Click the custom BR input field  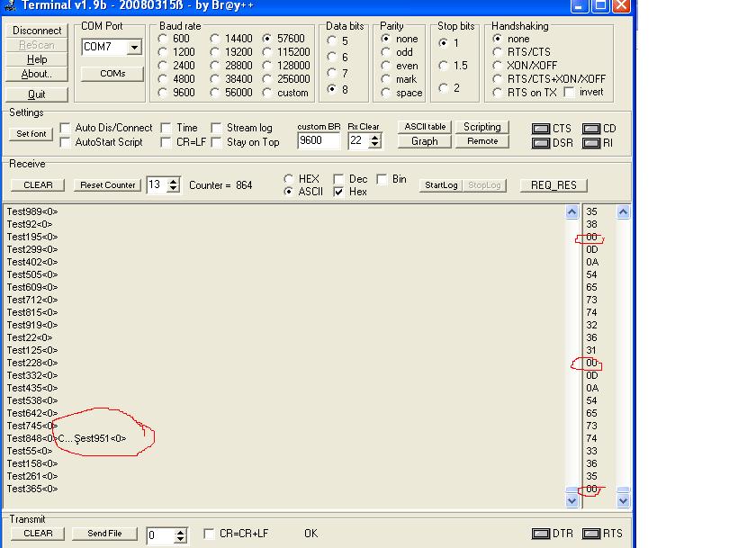[319, 140]
